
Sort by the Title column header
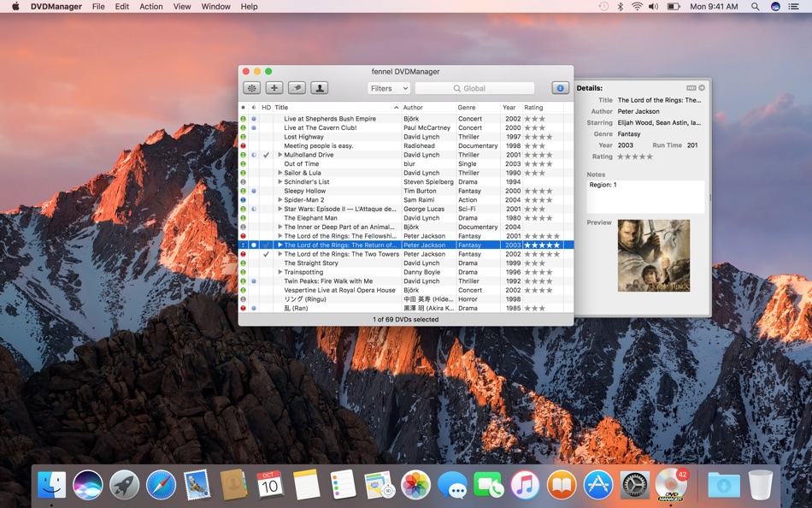point(337,107)
